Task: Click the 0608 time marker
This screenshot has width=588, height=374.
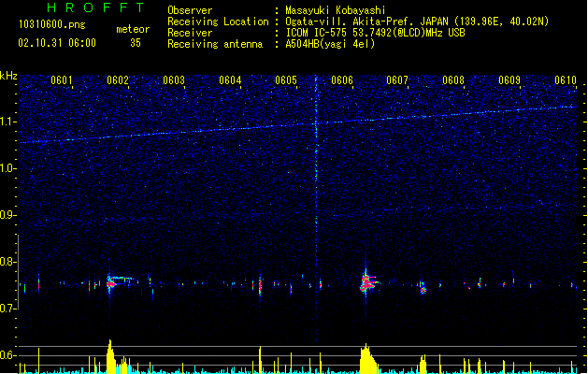Action: click(x=453, y=80)
